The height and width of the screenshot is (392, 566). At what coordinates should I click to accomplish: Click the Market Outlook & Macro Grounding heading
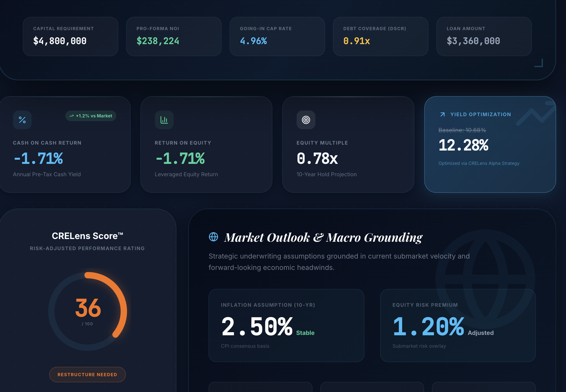[x=323, y=237]
